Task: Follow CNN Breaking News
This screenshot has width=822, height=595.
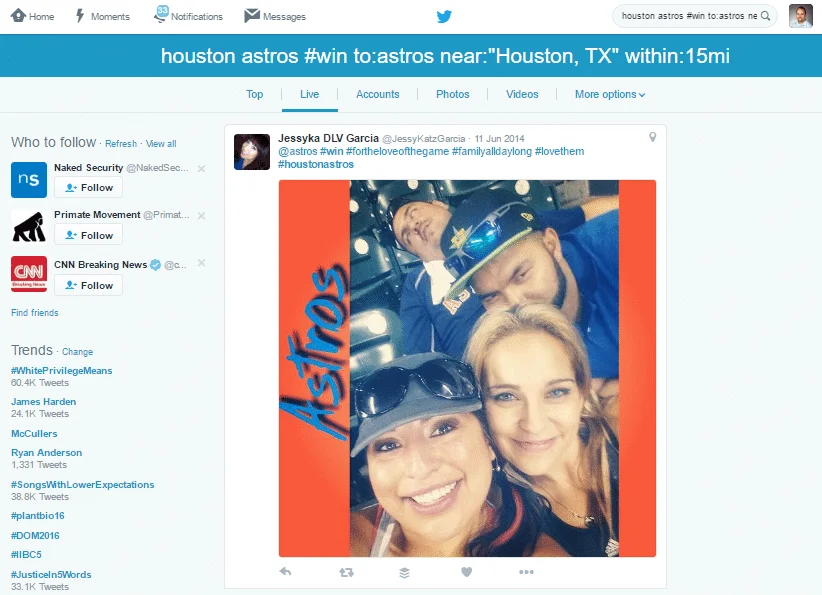Action: (x=88, y=285)
